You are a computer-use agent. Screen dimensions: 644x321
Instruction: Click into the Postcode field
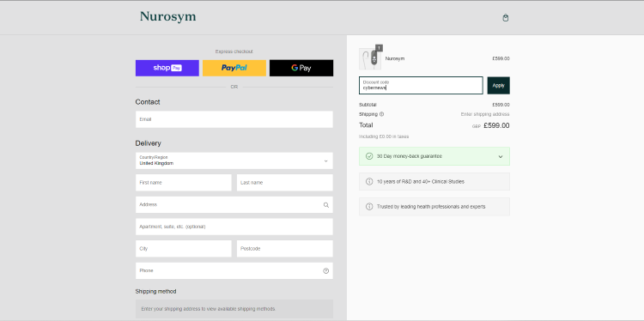[284, 249]
